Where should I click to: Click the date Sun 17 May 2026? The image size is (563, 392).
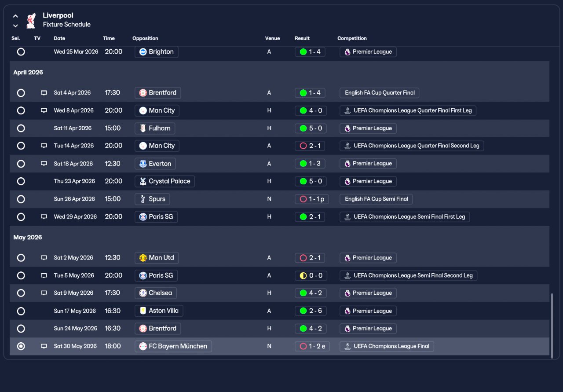[x=75, y=311]
